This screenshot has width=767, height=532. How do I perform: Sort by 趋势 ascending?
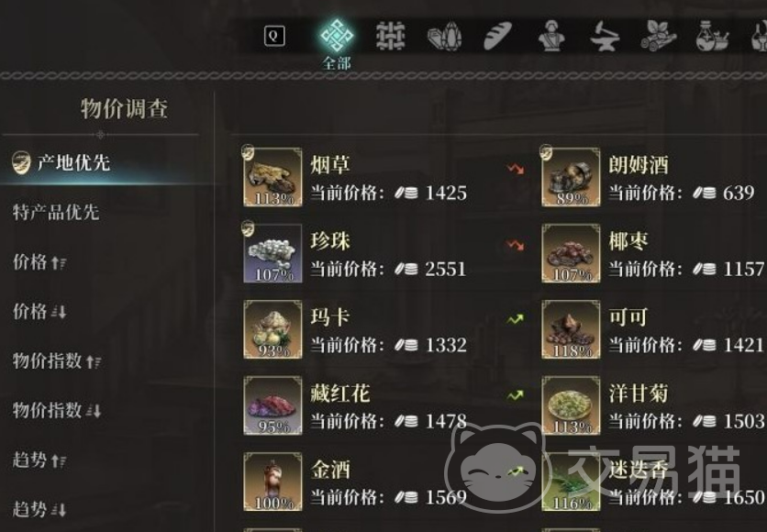[x=39, y=460]
